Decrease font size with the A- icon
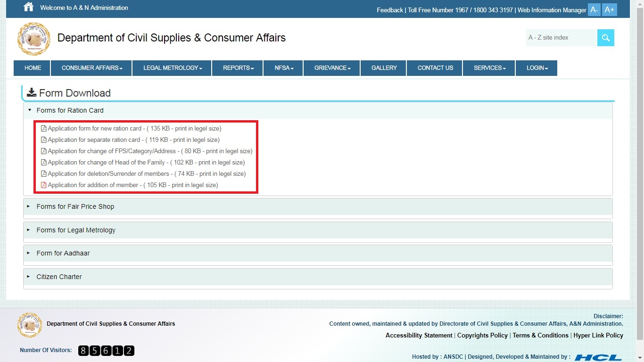Viewport: 644px width, 362px height. point(594,9)
